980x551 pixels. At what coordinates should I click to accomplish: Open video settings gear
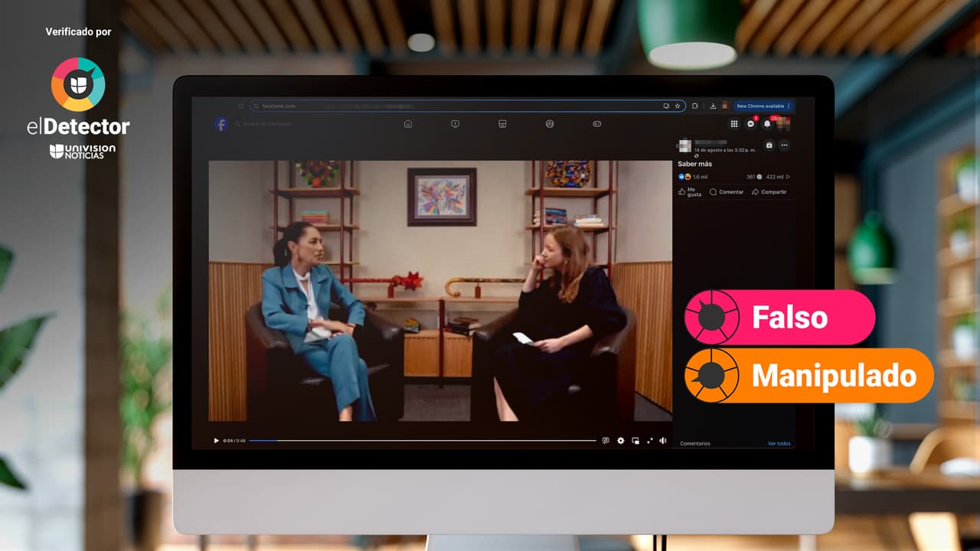621,441
